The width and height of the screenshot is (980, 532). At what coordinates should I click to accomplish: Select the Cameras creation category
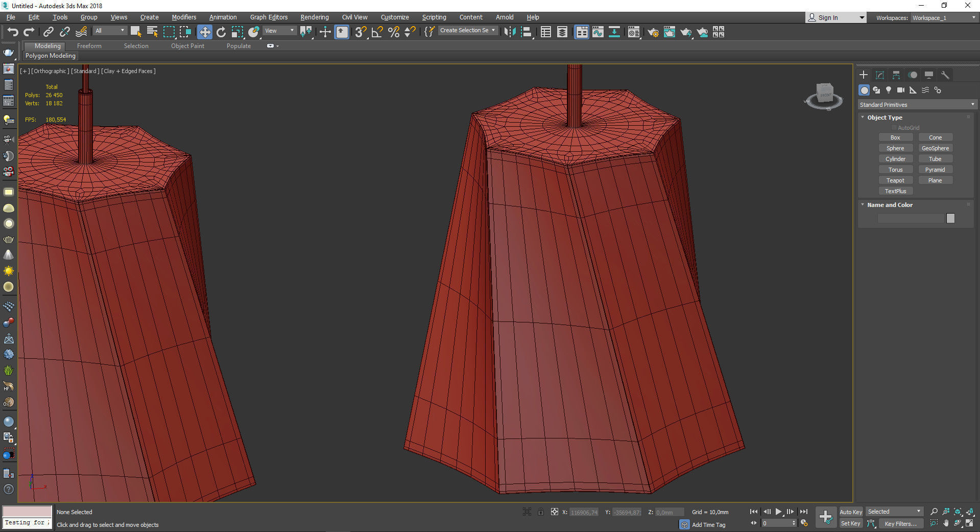[x=901, y=90]
